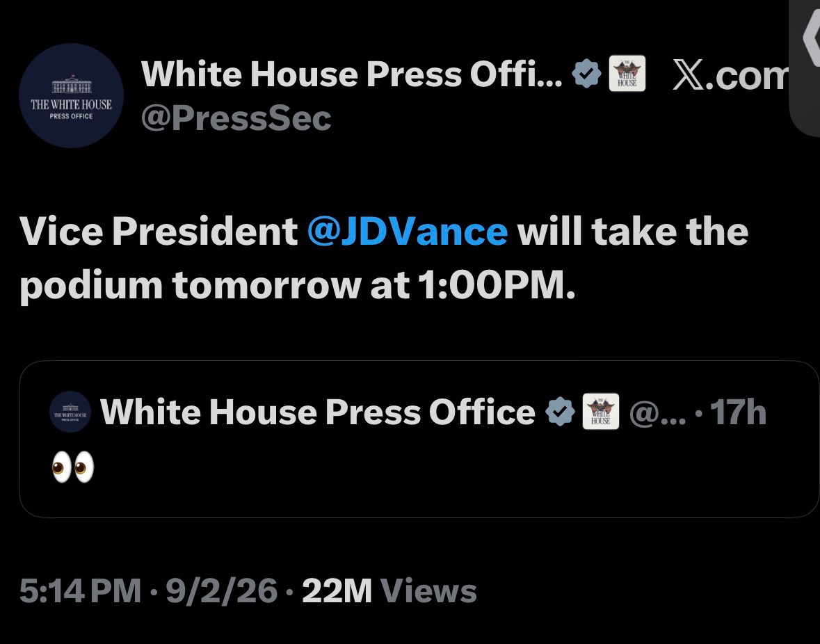Click the quoted post's White House affiliation badge
820x644 pixels.
point(601,412)
